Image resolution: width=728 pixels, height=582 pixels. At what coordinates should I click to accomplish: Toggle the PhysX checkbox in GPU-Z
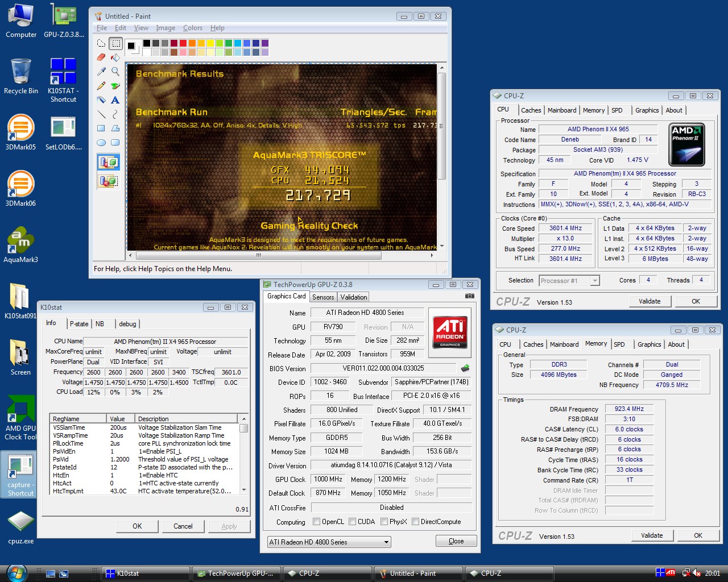click(384, 522)
